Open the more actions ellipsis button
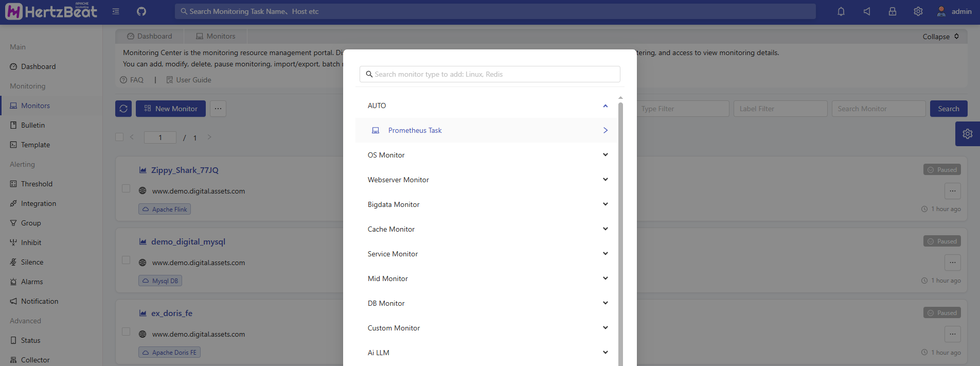The image size is (980, 366). (218, 109)
